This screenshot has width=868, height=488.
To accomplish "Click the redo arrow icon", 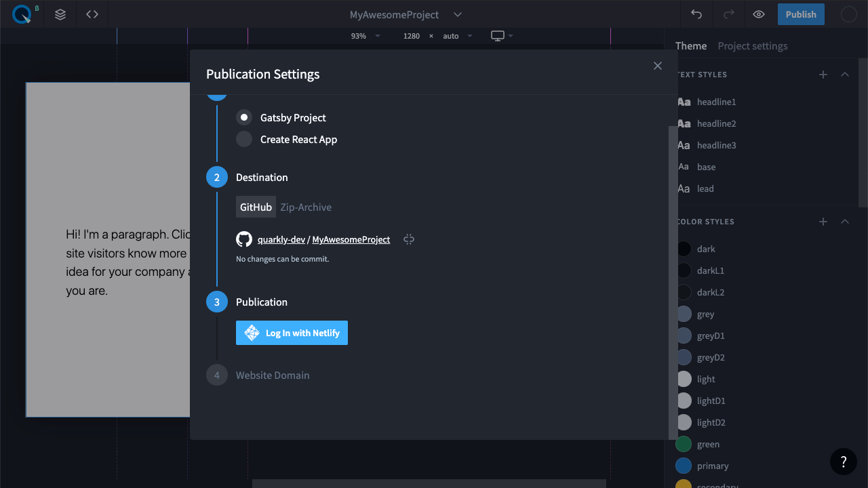I will [729, 14].
